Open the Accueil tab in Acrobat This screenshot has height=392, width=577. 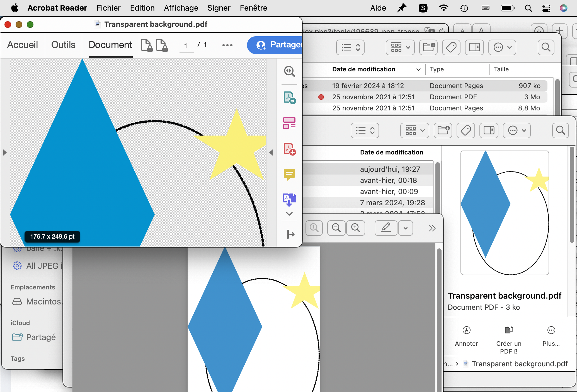[x=23, y=45]
